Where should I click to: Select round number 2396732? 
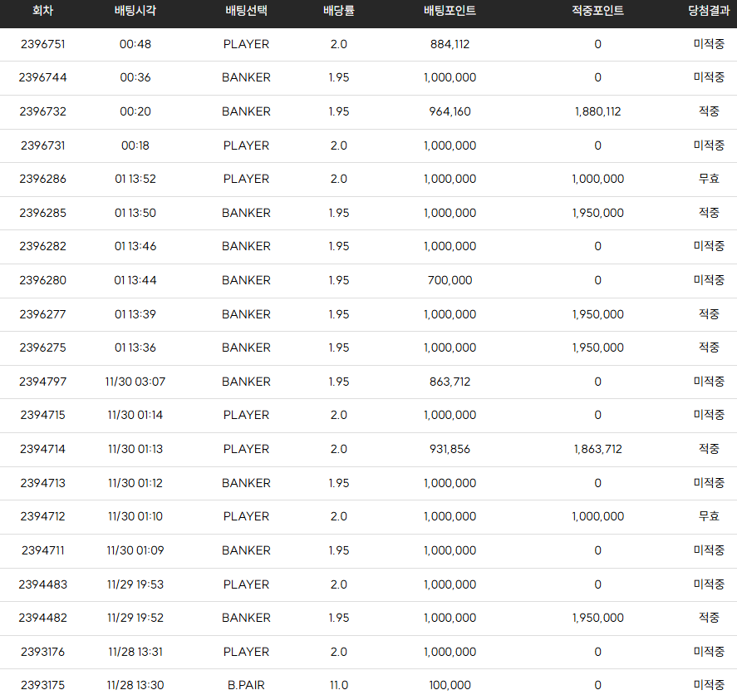(42, 111)
